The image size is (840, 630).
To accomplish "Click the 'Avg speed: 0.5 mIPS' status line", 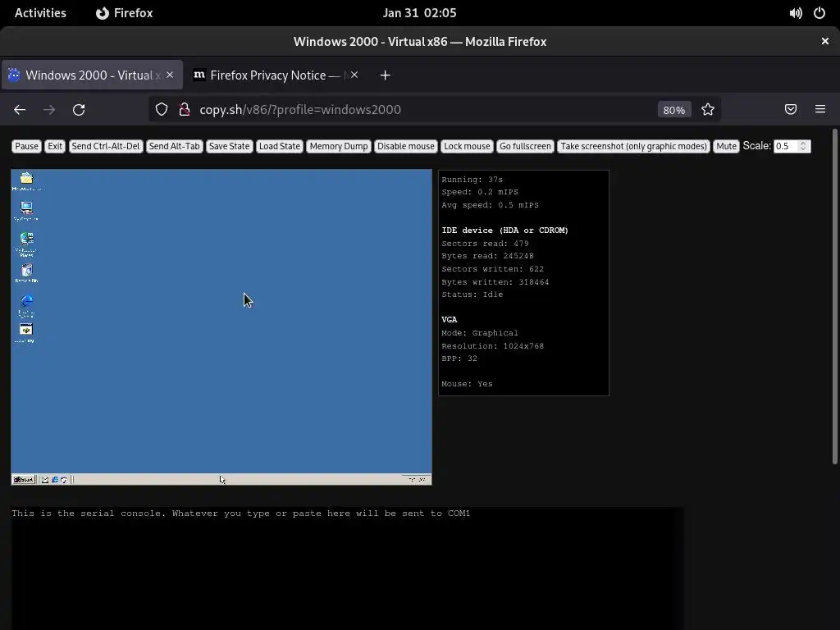I will [x=491, y=205].
